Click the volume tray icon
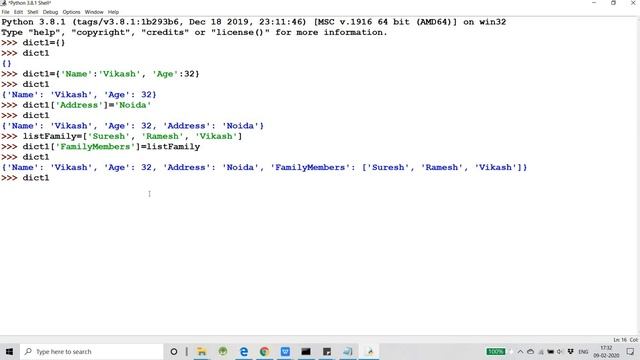640x360 pixels. 560,351
